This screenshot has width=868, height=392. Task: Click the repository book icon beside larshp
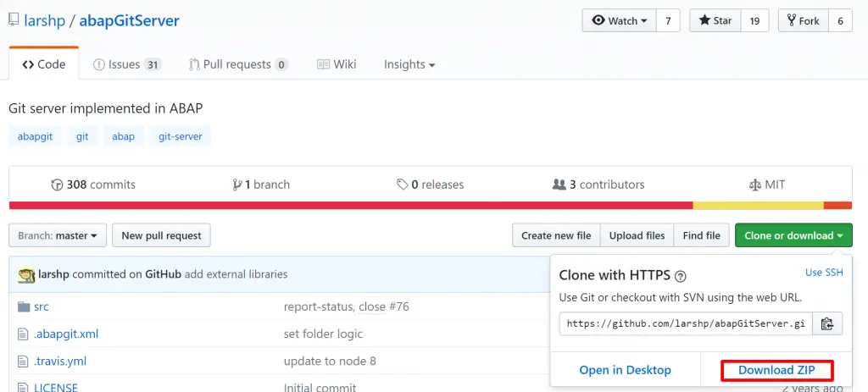tap(14, 21)
